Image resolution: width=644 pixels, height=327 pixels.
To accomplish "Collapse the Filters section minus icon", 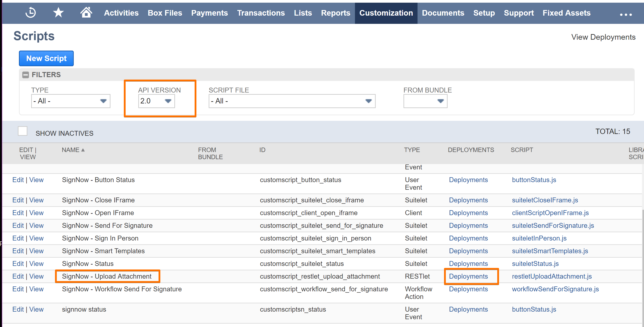I will [x=26, y=75].
